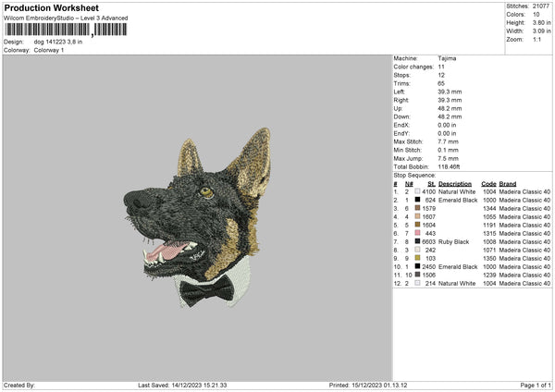Select the Colorway 1 text

[49, 49]
